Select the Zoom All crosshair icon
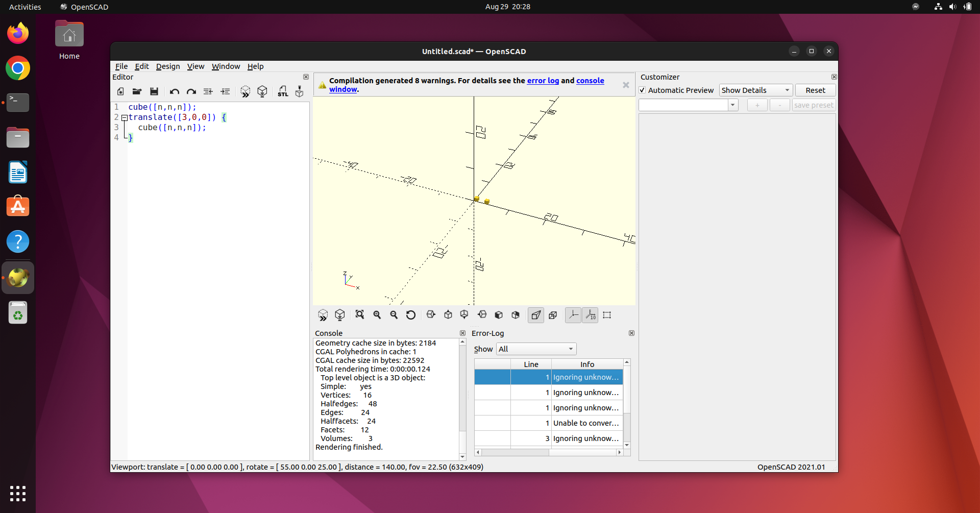 (x=360, y=315)
